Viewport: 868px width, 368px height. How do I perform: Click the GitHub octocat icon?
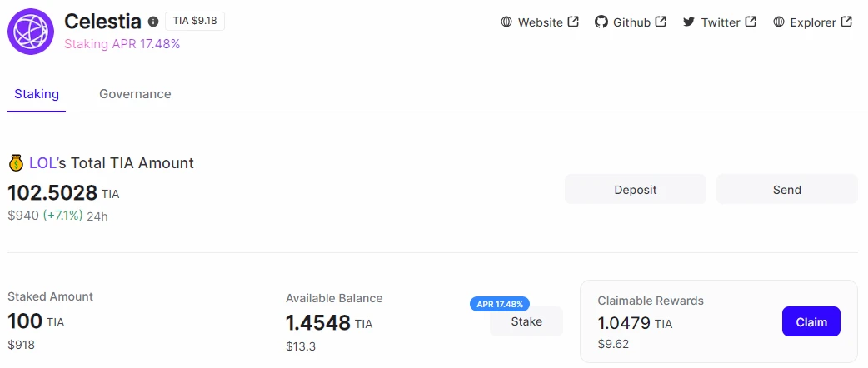pyautogui.click(x=601, y=22)
